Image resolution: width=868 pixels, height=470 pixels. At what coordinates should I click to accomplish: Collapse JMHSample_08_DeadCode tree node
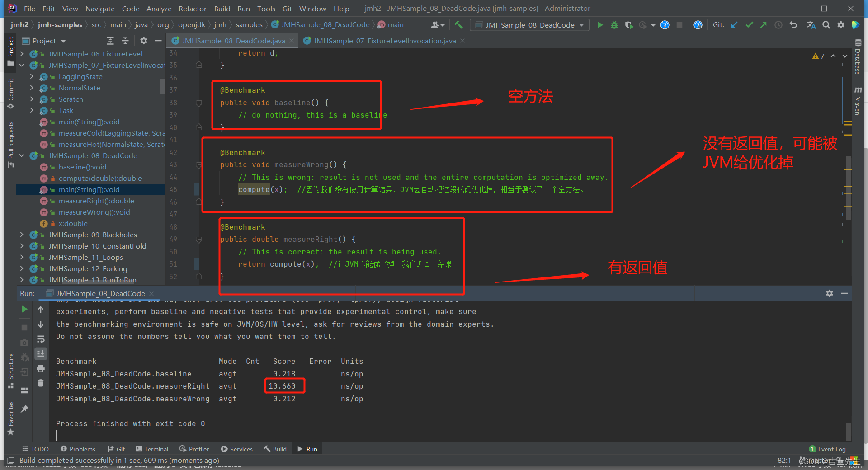[x=22, y=156]
